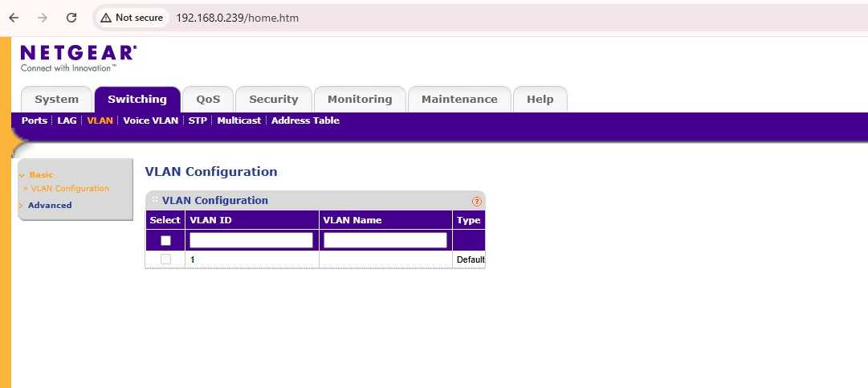The width and height of the screenshot is (868, 388).
Task: Focus the VLAN Name text box
Action: (385, 240)
